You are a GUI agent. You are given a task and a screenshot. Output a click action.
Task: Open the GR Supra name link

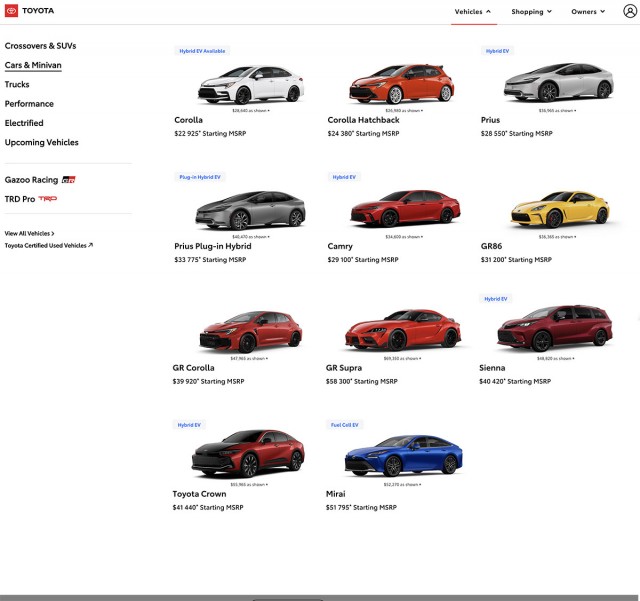[344, 368]
